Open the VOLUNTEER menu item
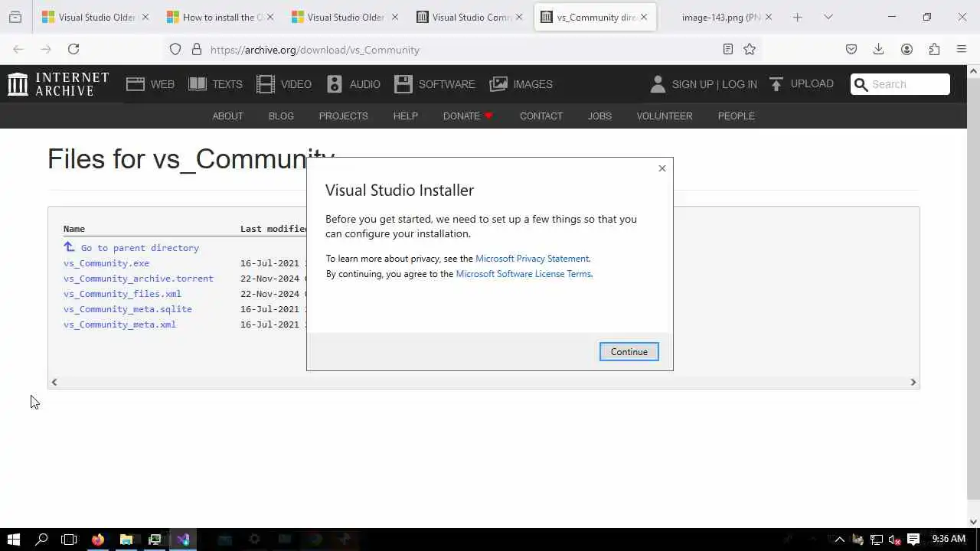Screen dimensions: 980x551 664,116
